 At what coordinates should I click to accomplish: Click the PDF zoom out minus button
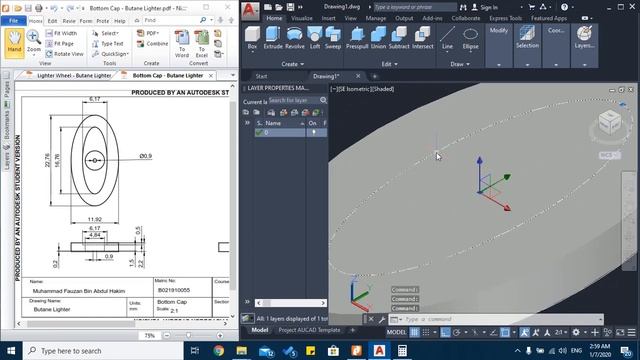click(x=167, y=336)
